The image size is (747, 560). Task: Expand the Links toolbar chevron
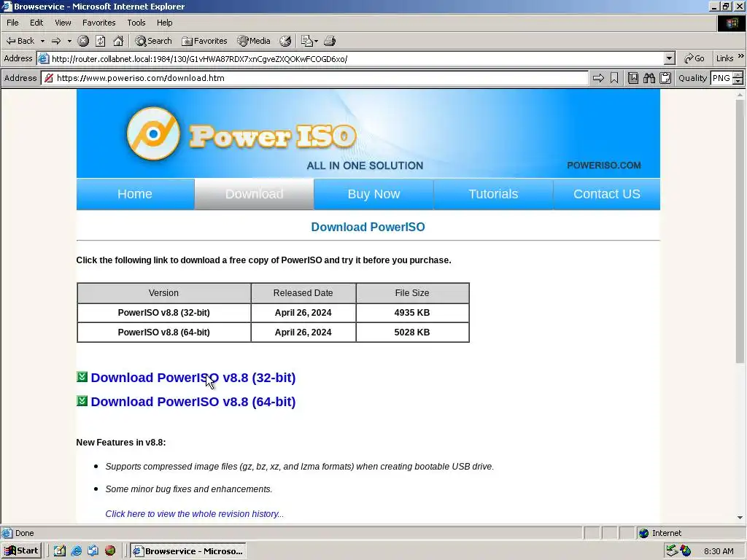click(x=741, y=56)
